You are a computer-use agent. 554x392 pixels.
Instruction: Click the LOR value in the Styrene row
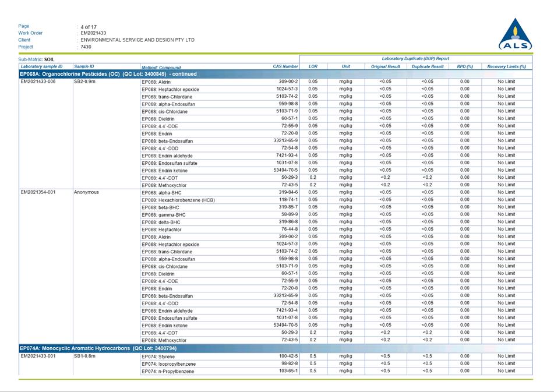(313, 356)
